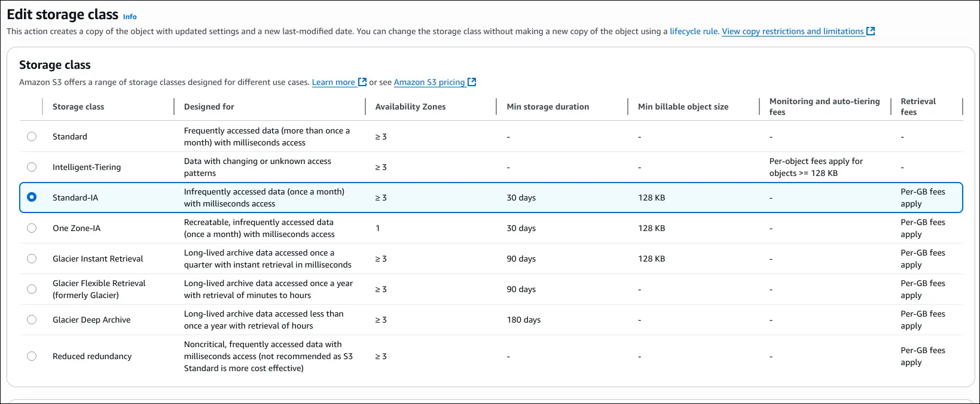Select Glacier Flexible Retrieval radio button
This screenshot has height=404, width=980.
click(32, 289)
